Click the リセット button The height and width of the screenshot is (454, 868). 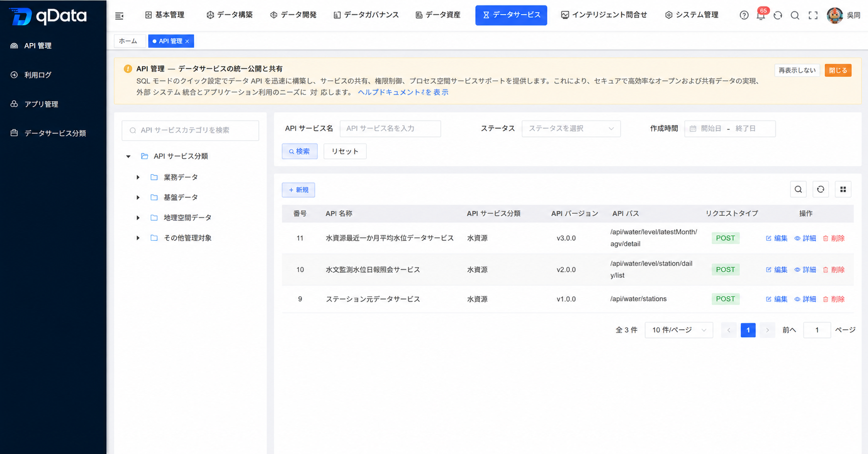(x=345, y=151)
